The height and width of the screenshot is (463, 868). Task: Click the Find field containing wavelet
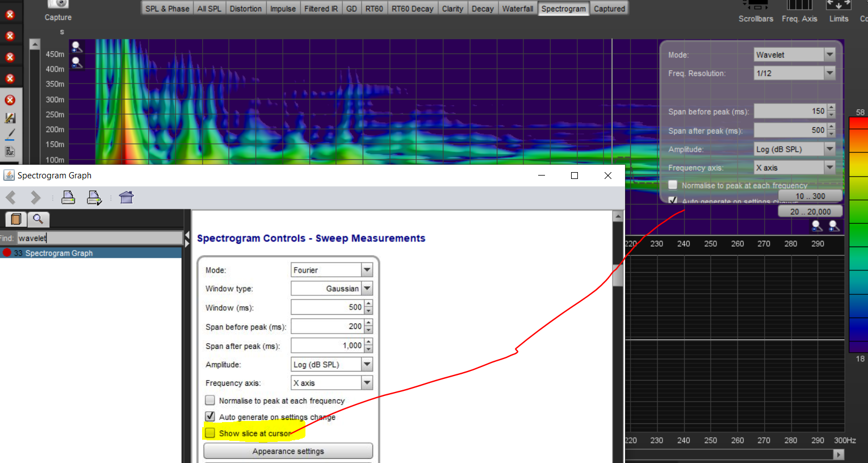[99, 238]
